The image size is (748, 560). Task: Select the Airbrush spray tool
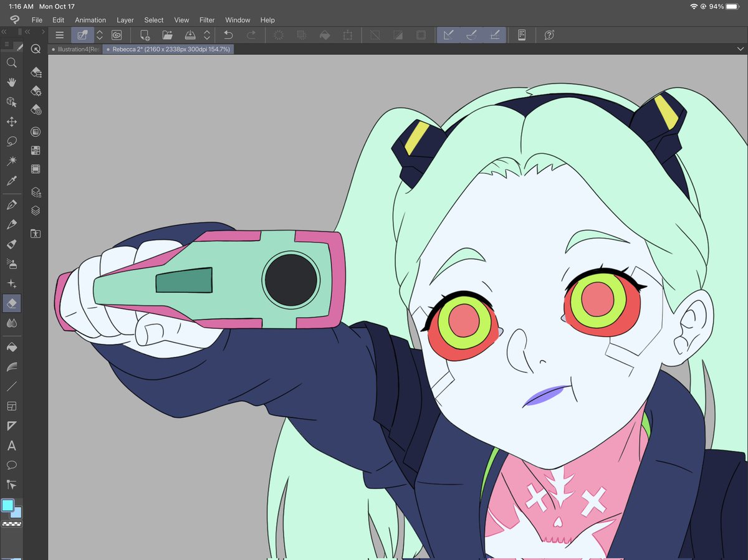tap(11, 263)
